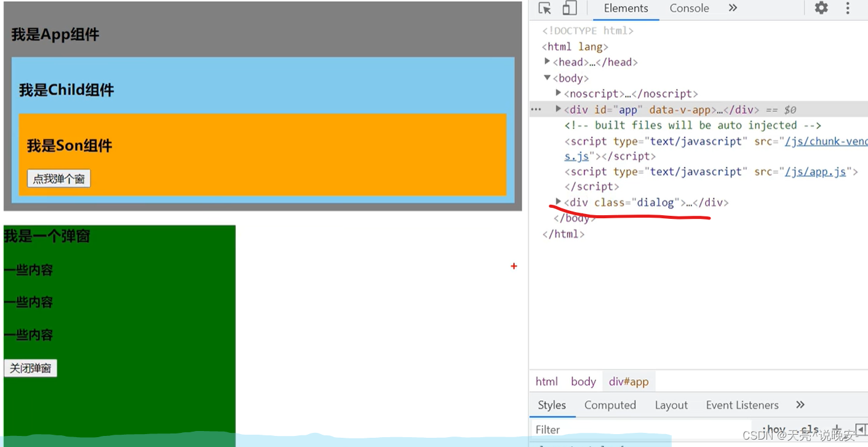Select html in the breadcrumb bar
Screen dimensions: 868x447
[x=546, y=381]
